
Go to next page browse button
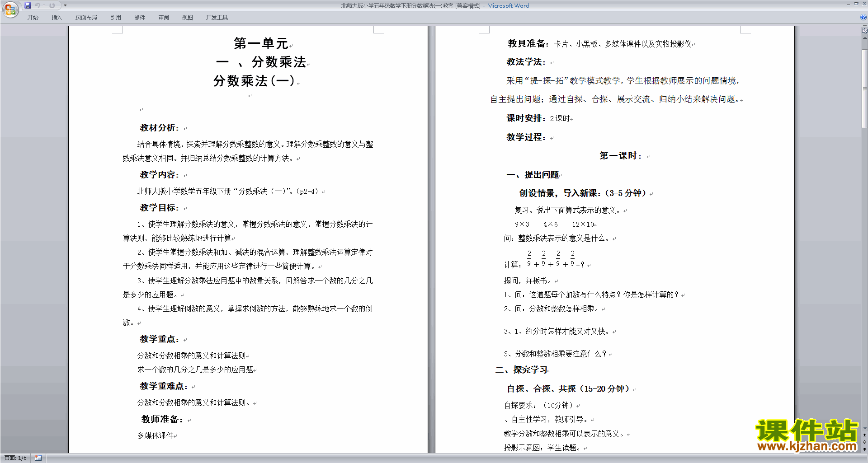click(x=865, y=449)
